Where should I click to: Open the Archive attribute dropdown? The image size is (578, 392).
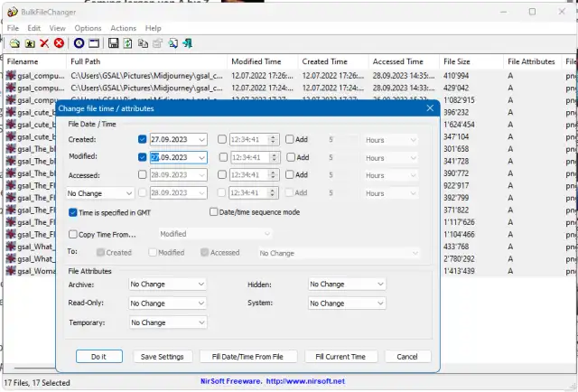167,285
